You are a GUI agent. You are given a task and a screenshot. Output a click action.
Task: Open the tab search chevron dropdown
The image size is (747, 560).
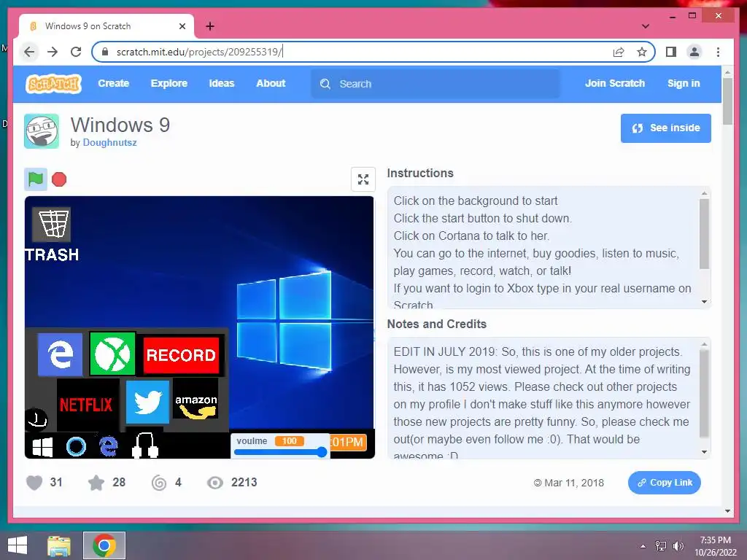(645, 26)
